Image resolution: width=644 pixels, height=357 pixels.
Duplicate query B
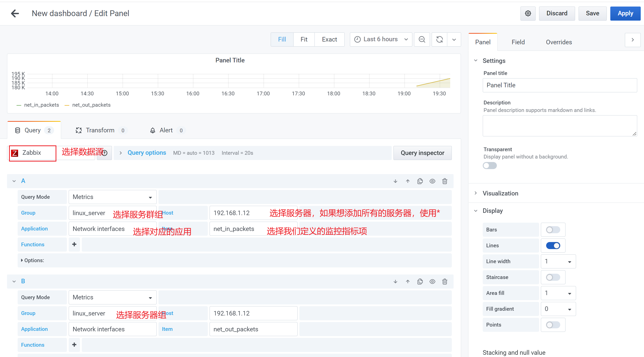(x=420, y=282)
